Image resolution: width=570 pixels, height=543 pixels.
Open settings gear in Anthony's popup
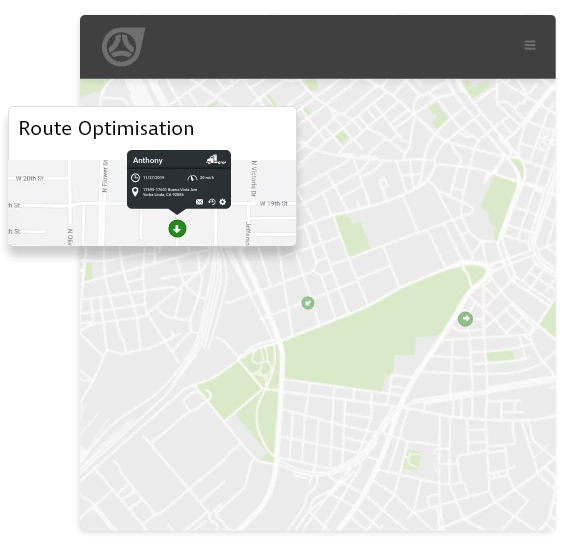pyautogui.click(x=222, y=202)
